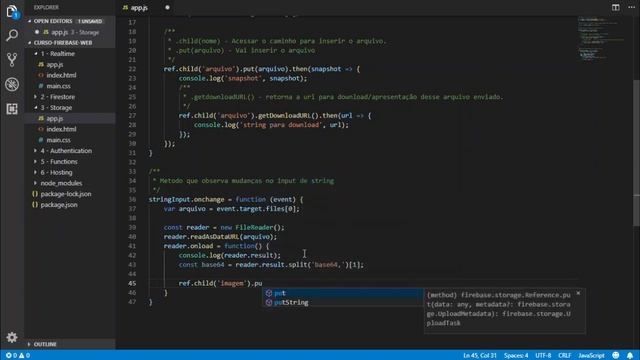Viewport: 640px width, 360px height.
Task: Select app.js under 3 - Storage
Action: pyautogui.click(x=55, y=118)
